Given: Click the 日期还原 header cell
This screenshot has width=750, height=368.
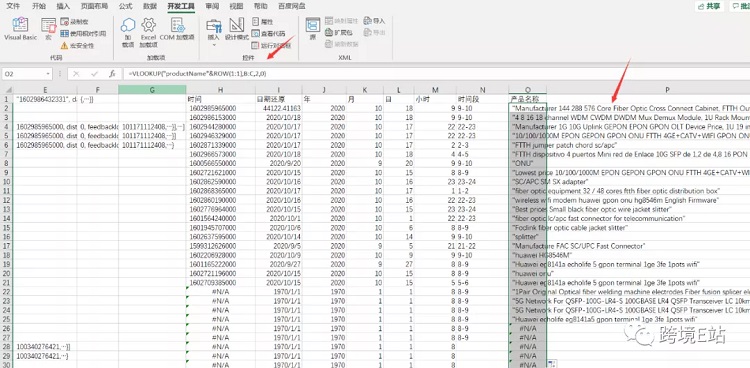Looking at the screenshot, I should tap(279, 100).
